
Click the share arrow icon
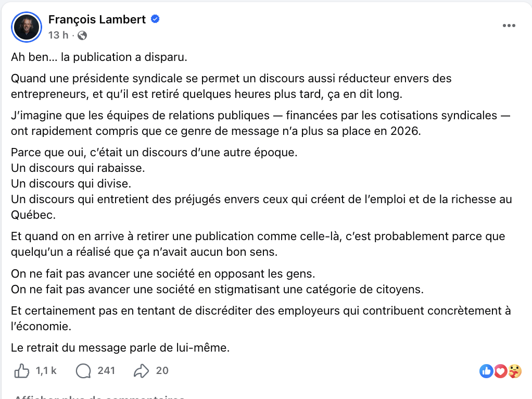tap(141, 371)
